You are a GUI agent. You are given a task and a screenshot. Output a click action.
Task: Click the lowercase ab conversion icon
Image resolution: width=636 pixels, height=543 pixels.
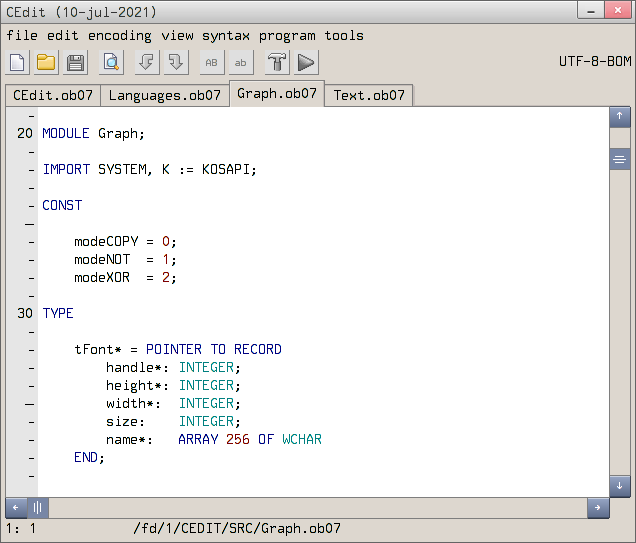click(x=240, y=63)
